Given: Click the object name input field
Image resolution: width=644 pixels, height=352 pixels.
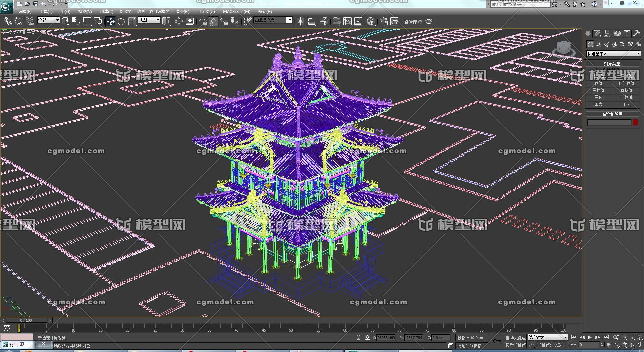Looking at the screenshot, I should tap(609, 122).
